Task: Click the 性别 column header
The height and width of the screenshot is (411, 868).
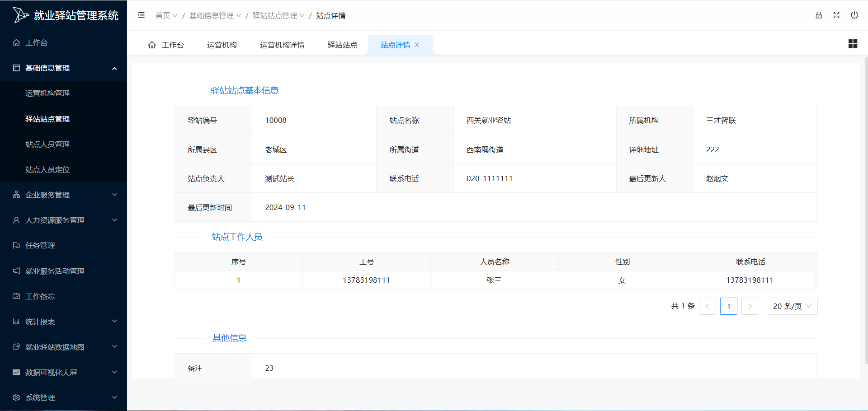Action: click(623, 262)
